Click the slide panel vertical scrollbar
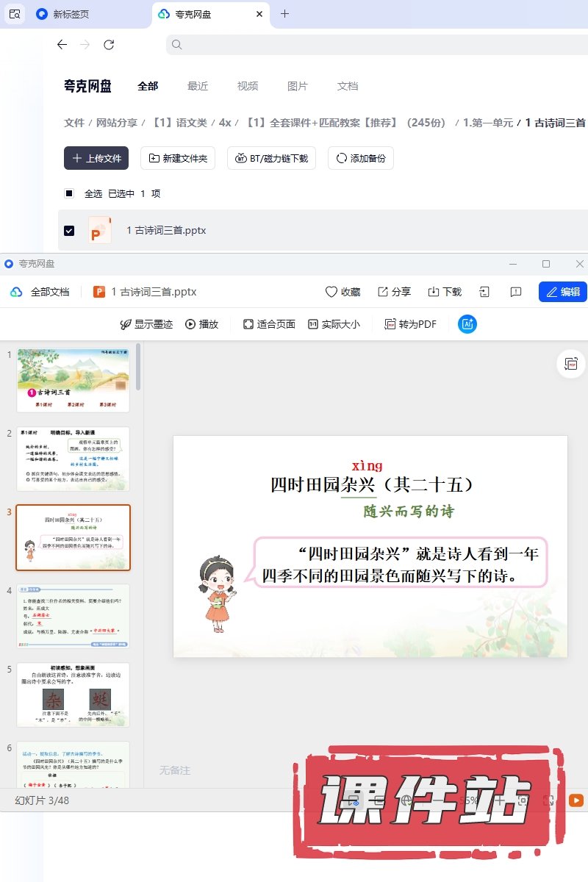Viewport: 588px width, 882px height. tap(138, 367)
